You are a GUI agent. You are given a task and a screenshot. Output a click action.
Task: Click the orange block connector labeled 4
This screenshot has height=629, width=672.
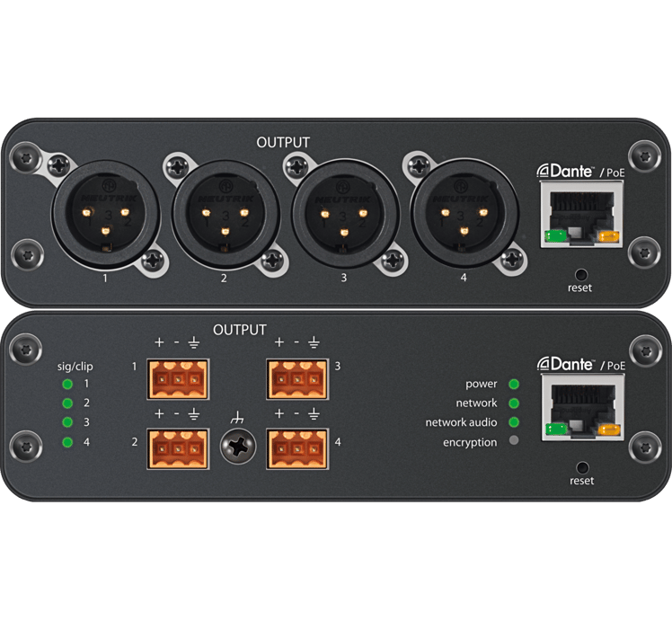297,449
